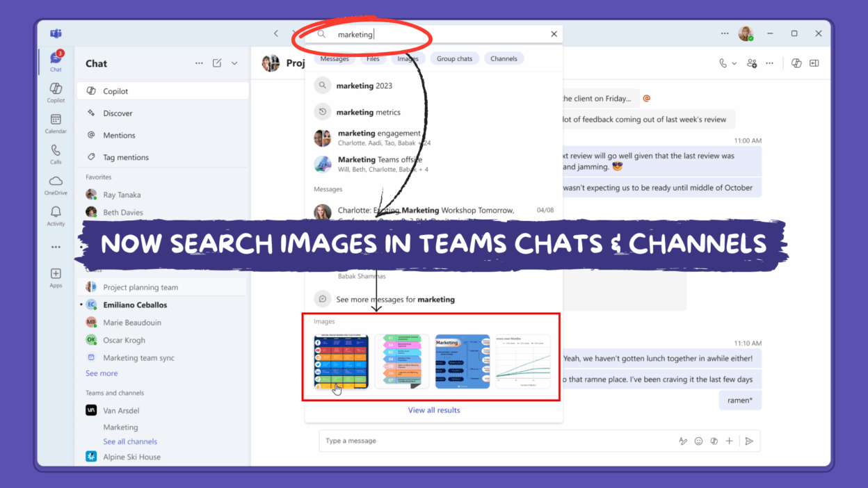Open chat list more options ellipsis

click(x=199, y=63)
